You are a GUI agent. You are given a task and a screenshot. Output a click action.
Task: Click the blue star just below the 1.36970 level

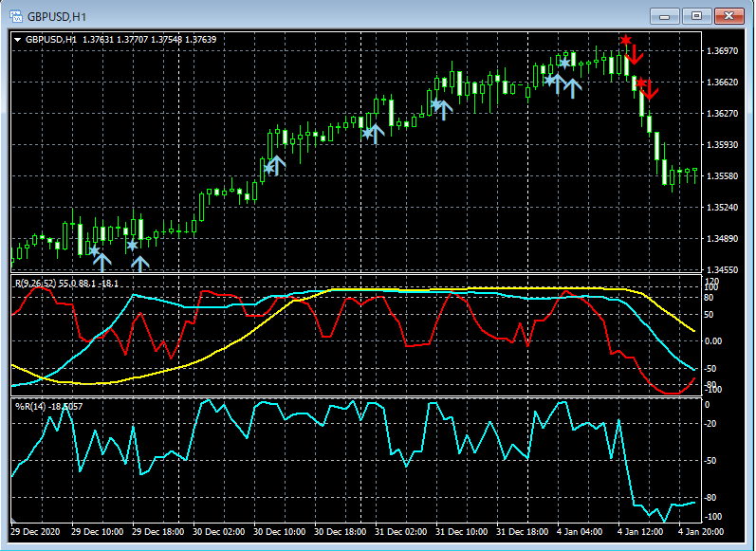(564, 64)
